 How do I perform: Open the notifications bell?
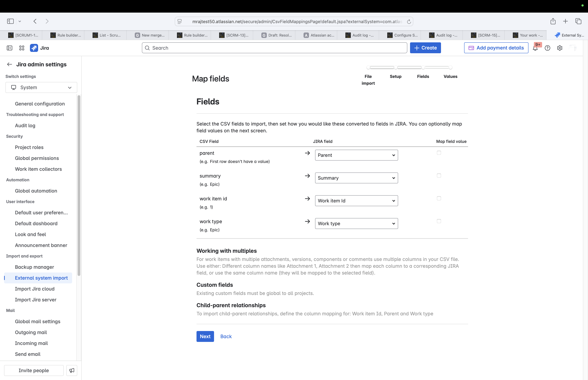click(535, 48)
